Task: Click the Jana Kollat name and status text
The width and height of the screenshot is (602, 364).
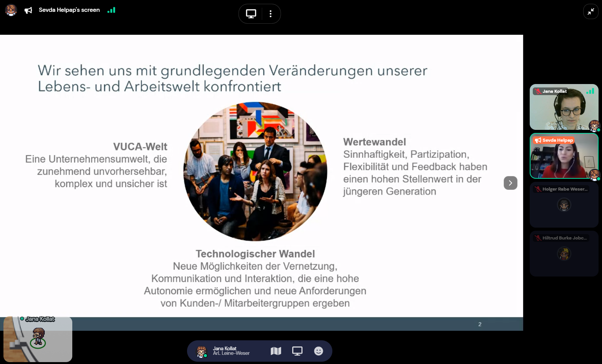Action: pos(231,351)
